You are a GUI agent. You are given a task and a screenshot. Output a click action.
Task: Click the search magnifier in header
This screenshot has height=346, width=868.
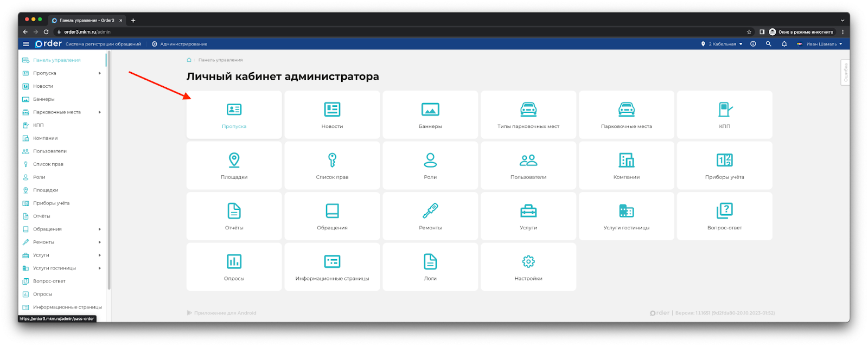tap(768, 44)
